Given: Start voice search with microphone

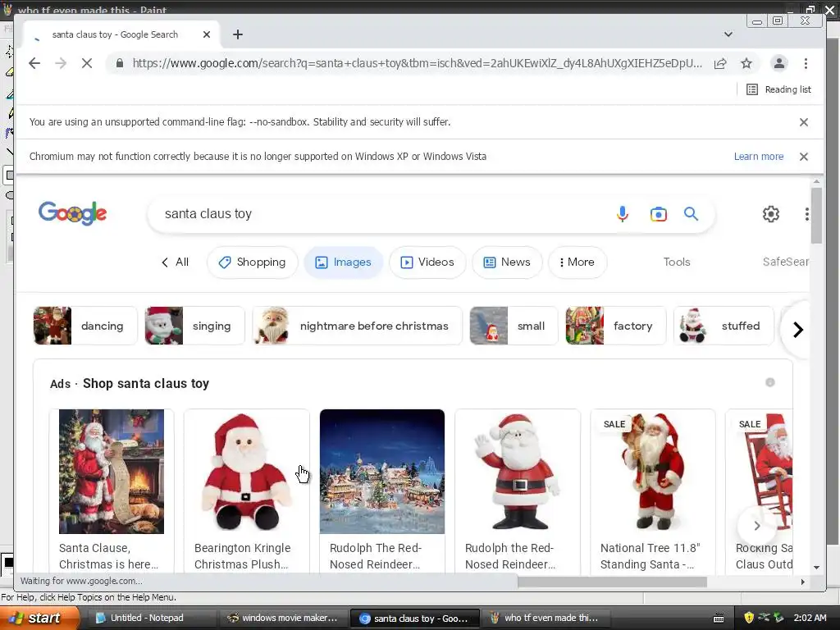Looking at the screenshot, I should tap(622, 214).
